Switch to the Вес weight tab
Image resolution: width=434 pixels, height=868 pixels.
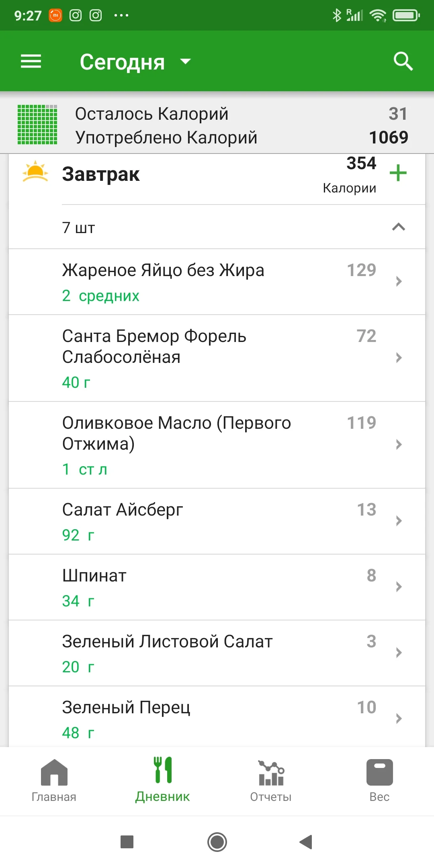[379, 780]
